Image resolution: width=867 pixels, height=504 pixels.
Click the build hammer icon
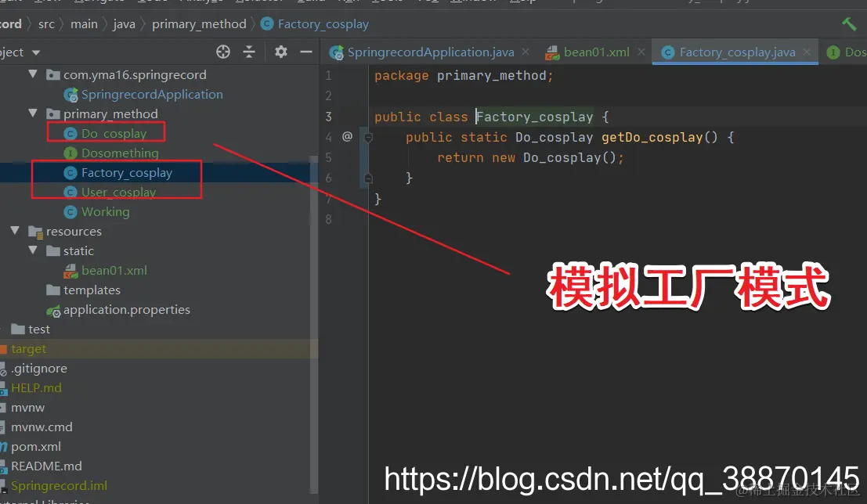(x=849, y=23)
